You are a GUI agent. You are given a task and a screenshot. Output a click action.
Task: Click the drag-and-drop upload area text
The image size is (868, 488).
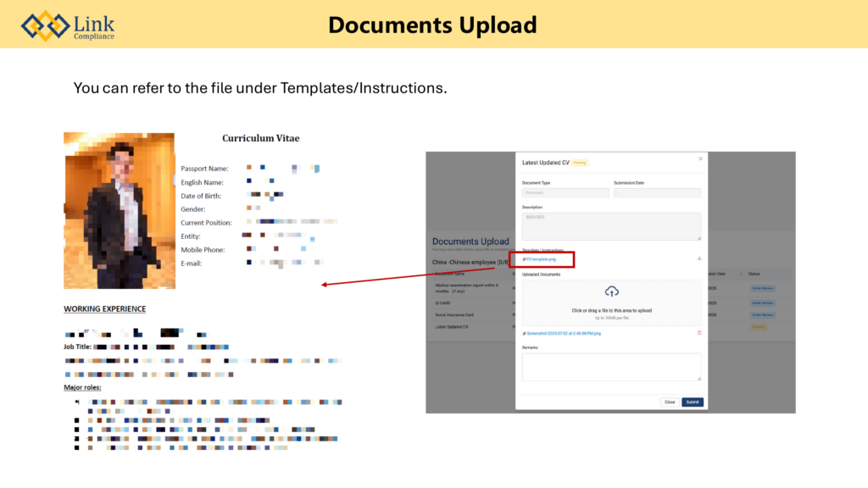pyautogui.click(x=611, y=311)
